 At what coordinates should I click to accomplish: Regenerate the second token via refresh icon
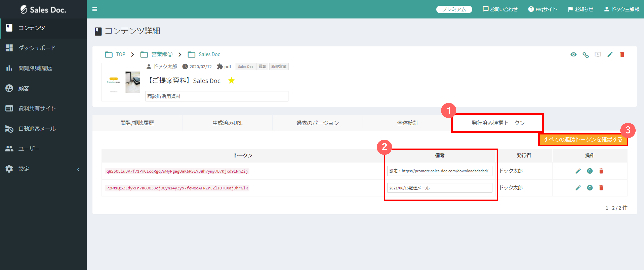(x=590, y=188)
